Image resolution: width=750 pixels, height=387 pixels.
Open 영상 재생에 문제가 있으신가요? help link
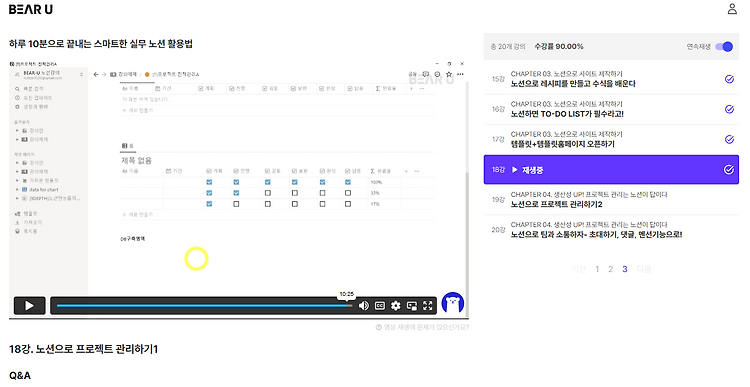(x=422, y=327)
